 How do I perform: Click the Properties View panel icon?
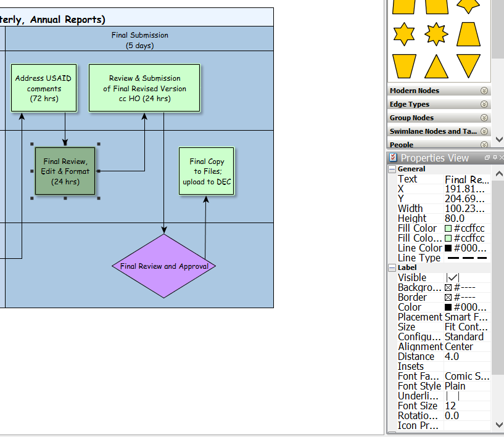[x=393, y=158]
